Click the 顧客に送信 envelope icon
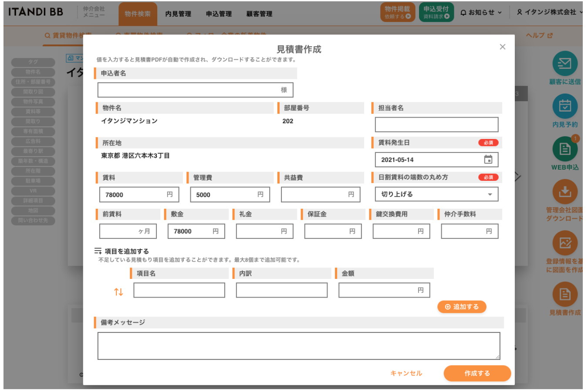The height and width of the screenshot is (390, 588). coord(565,64)
